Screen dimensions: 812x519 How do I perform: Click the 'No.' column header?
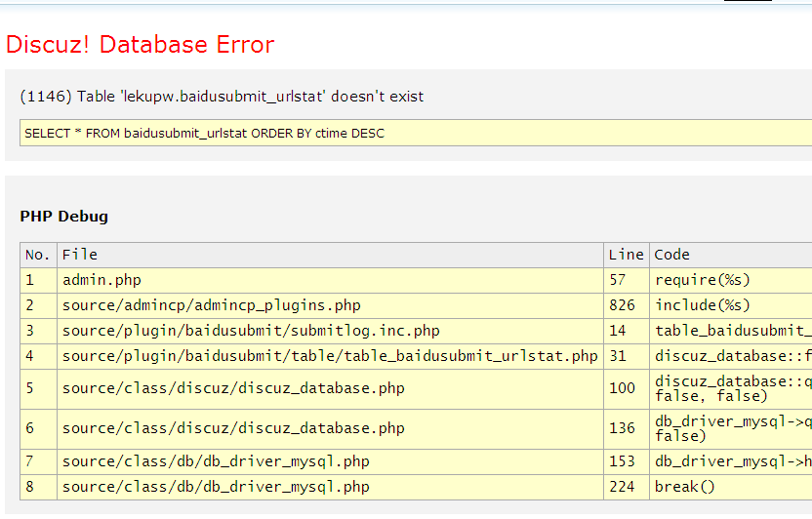coord(38,255)
